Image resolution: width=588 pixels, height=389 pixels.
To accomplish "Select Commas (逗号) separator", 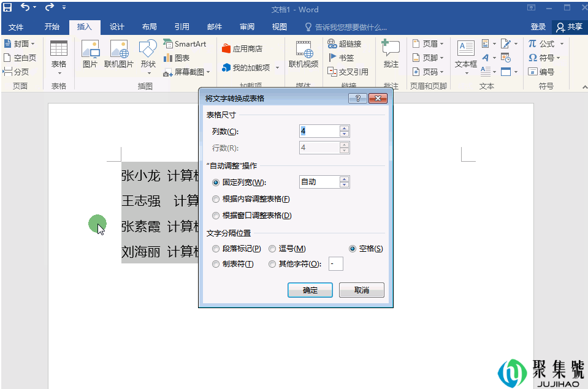I will click(x=287, y=249).
